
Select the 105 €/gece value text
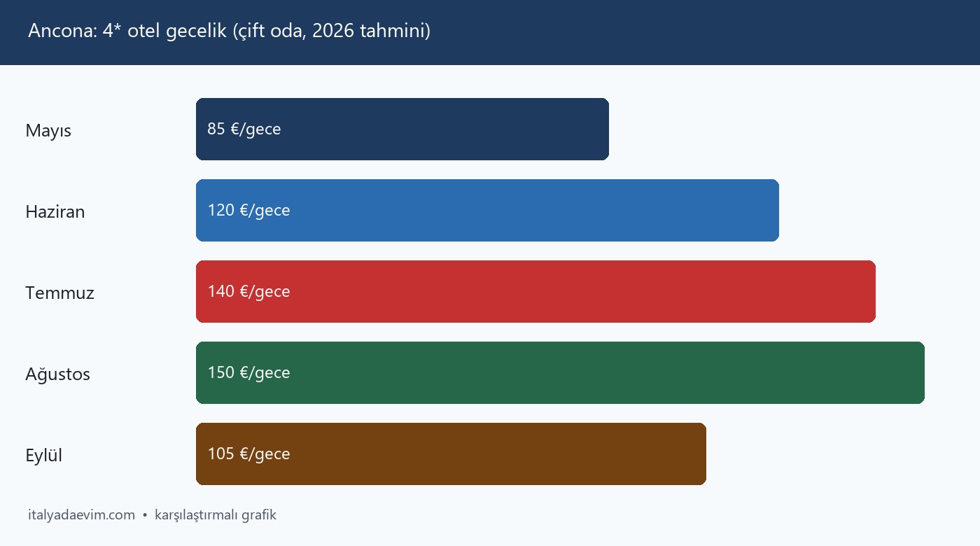click(248, 454)
